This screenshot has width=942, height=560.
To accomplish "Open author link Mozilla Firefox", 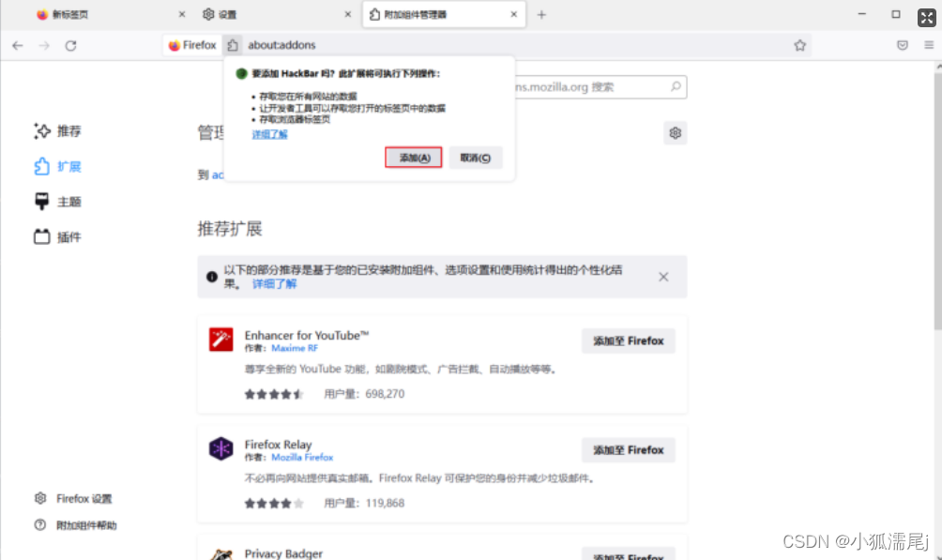I will point(302,457).
